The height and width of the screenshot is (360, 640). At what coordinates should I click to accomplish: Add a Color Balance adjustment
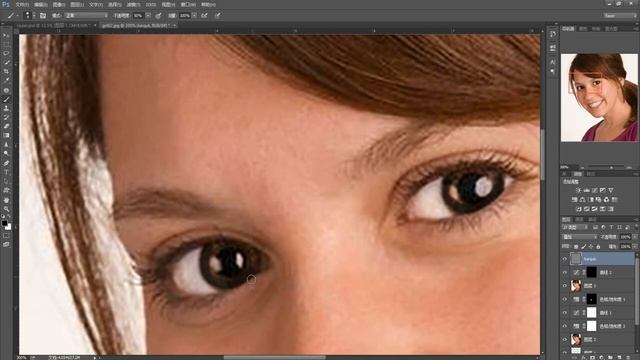pos(582,200)
